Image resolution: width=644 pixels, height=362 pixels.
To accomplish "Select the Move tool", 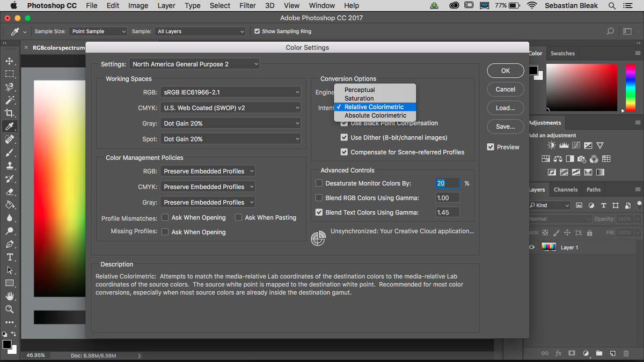I will point(10,61).
